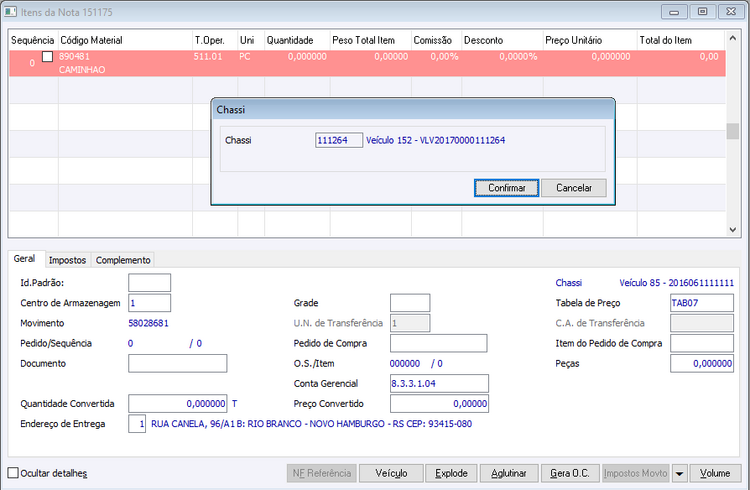Click the O.S./Item value 000000
Image resolution: width=750 pixels, height=490 pixels.
coord(405,364)
